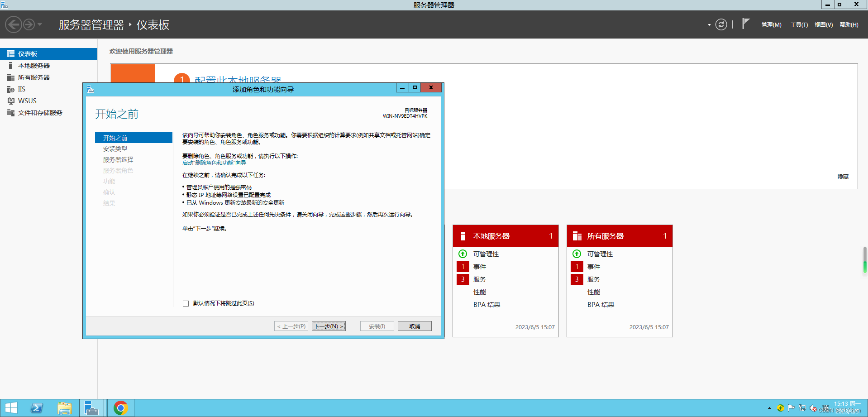Image resolution: width=868 pixels, height=417 pixels.
Task: Open the 工具(T) menu
Action: pyautogui.click(x=799, y=25)
